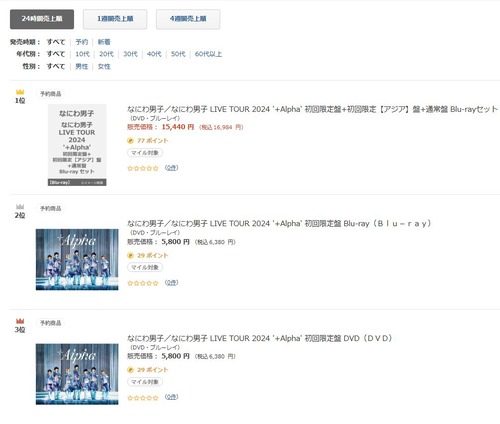The image size is (500, 424).
Task: Click the 77 ポイント coin icon
Action: click(130, 141)
